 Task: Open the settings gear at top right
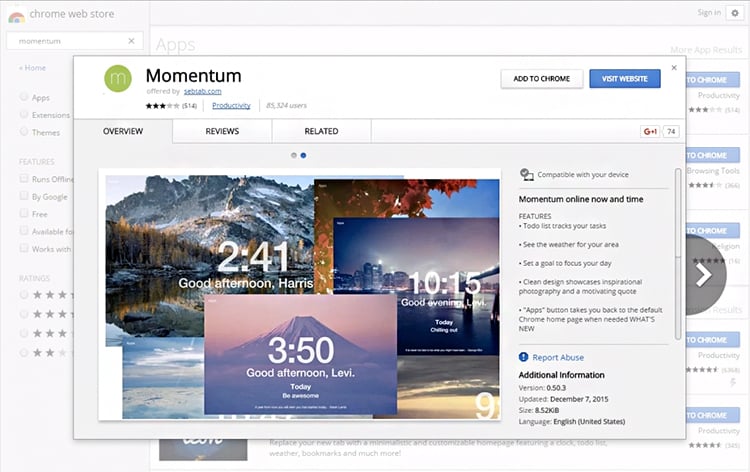(x=735, y=13)
